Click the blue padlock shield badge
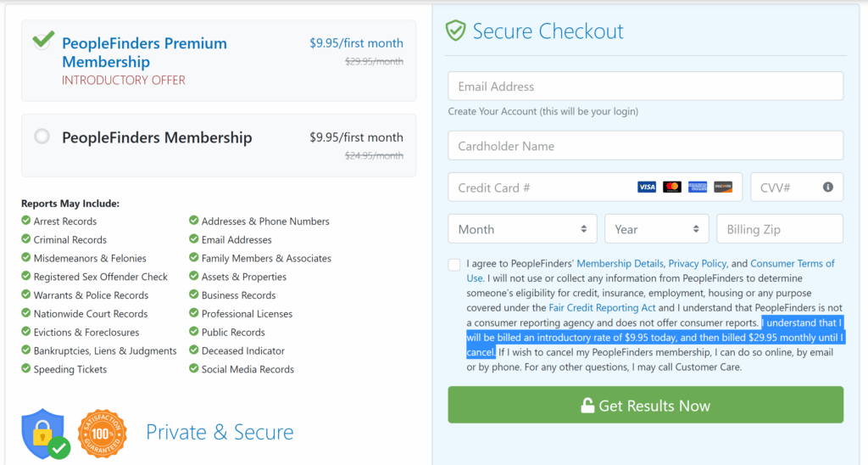The width and height of the screenshot is (868, 465). 46,434
